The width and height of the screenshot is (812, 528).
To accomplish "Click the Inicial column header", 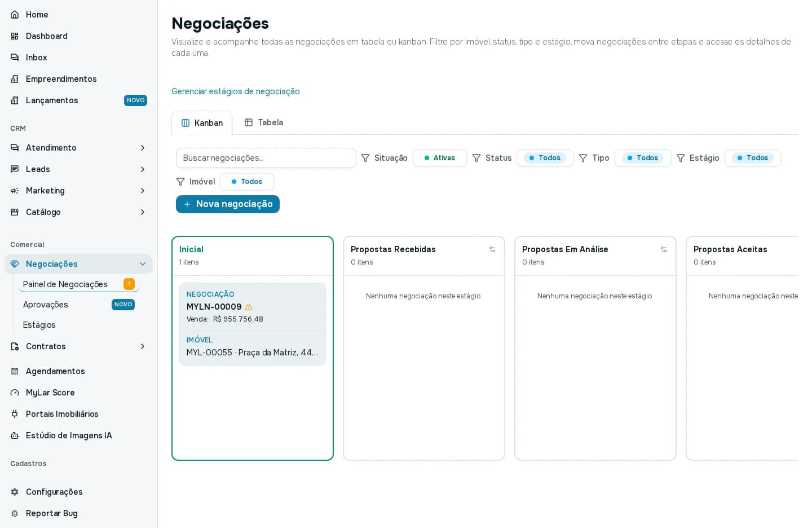I will coord(253,256).
